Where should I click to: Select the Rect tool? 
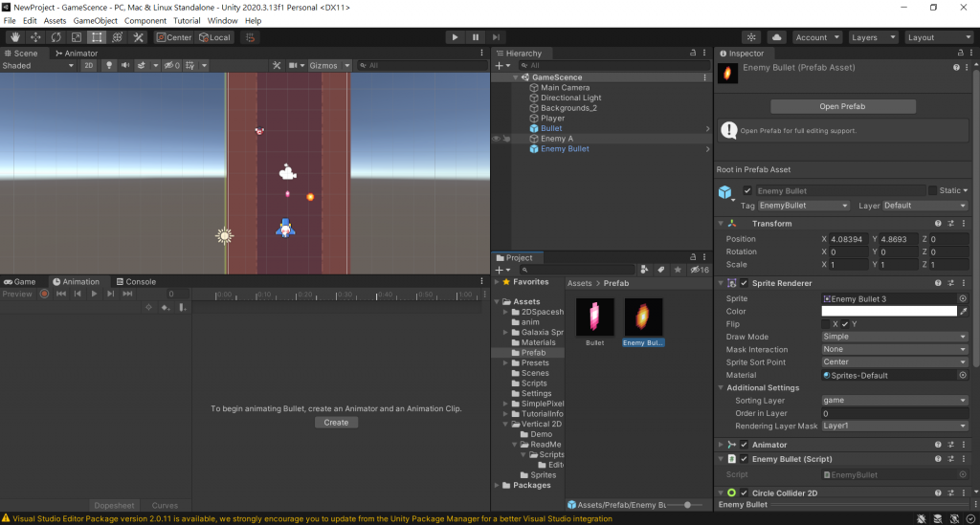point(97,37)
